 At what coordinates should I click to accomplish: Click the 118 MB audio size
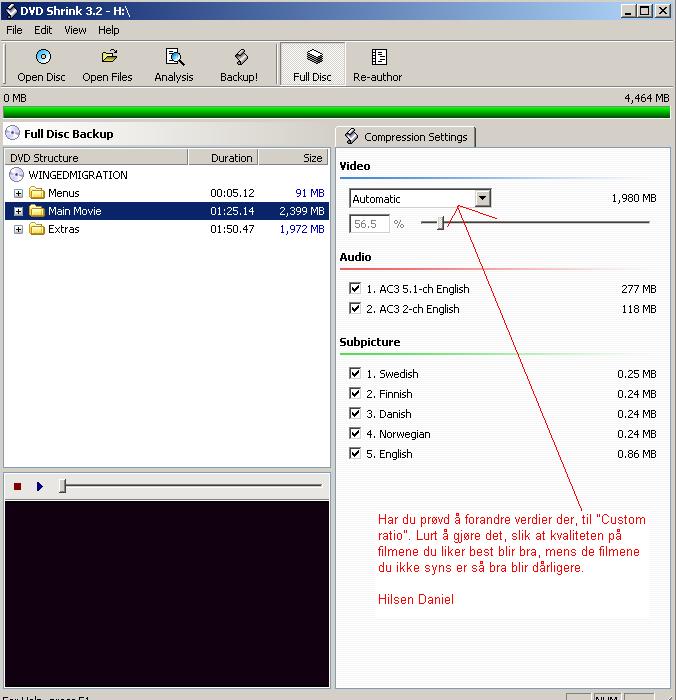click(x=639, y=309)
